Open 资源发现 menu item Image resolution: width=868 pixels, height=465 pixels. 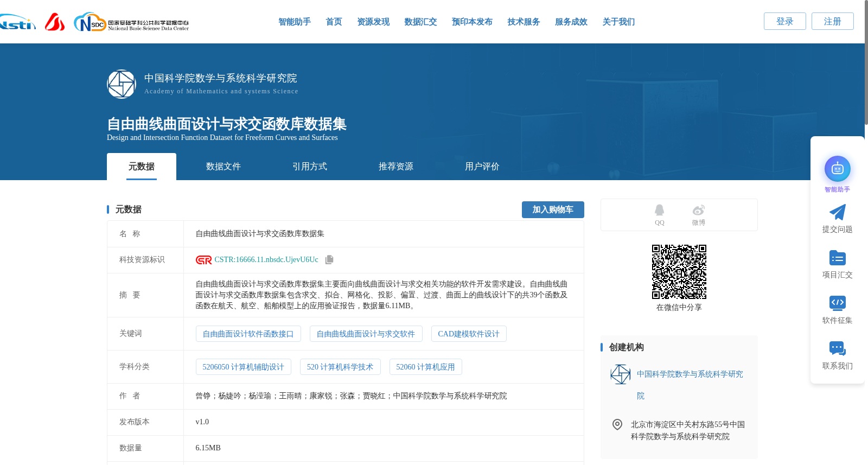coord(373,22)
